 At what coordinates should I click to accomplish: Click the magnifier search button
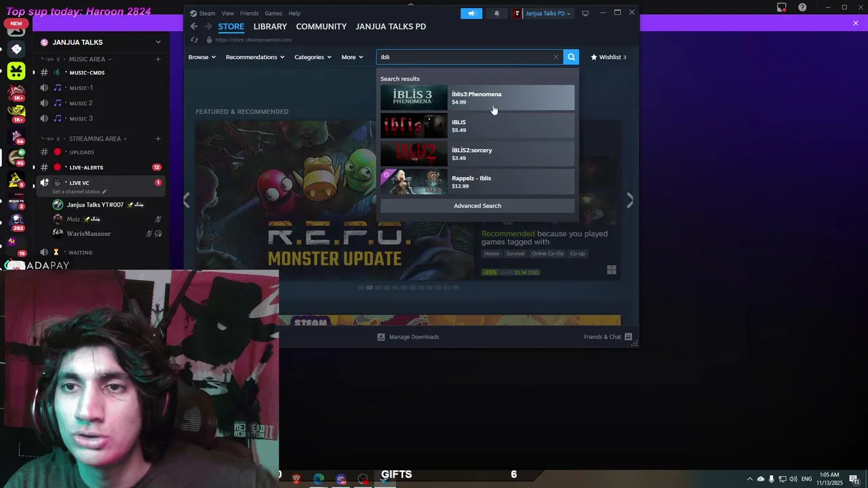pyautogui.click(x=571, y=57)
